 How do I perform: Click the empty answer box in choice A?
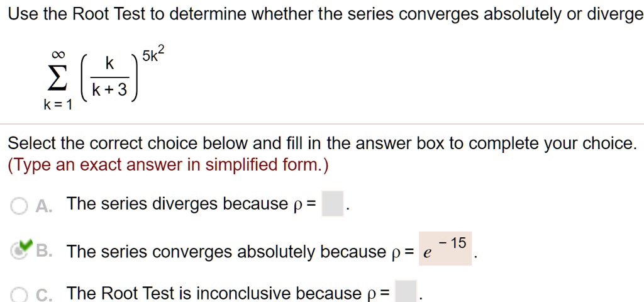tap(332, 204)
